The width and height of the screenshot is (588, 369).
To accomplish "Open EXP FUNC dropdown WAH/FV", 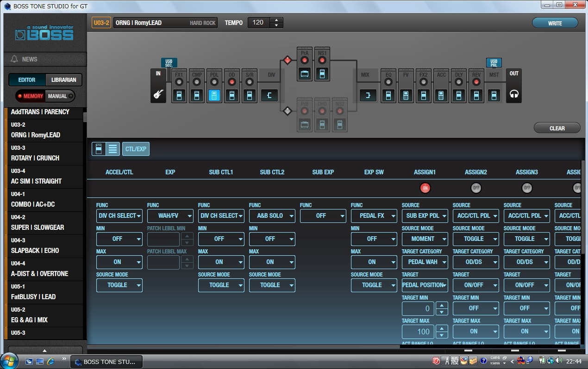I will (170, 215).
